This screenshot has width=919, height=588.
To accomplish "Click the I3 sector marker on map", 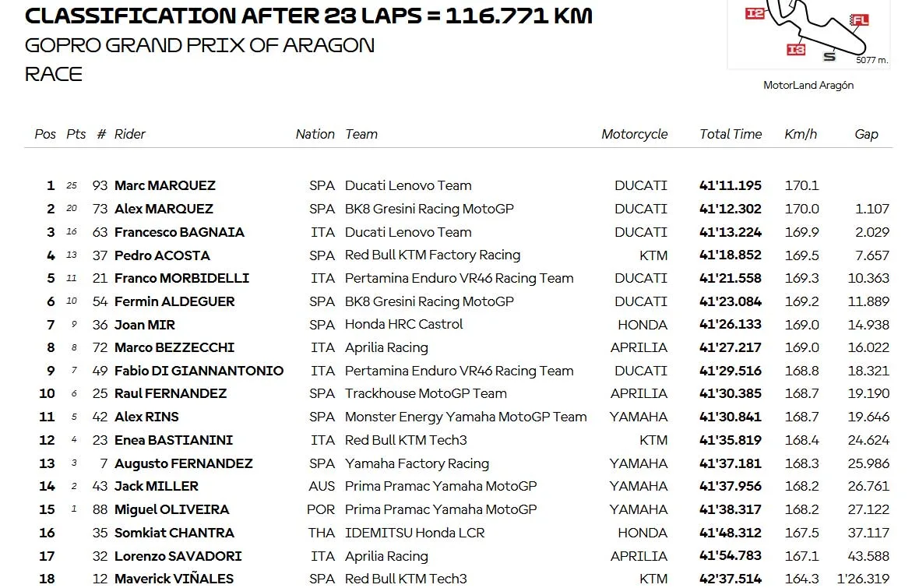I will click(796, 50).
